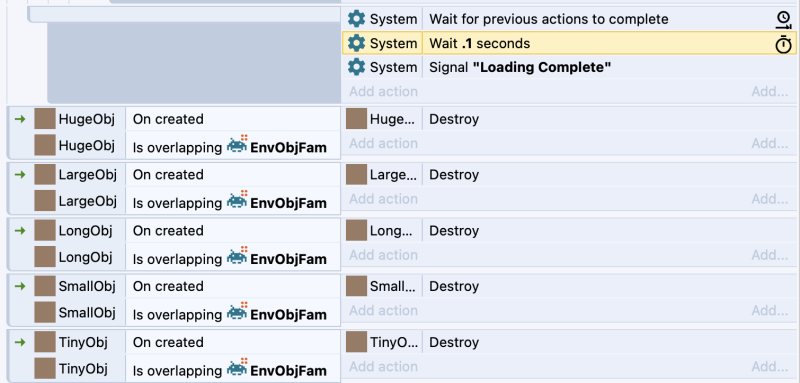This screenshot has height=383, width=800.
Task: Click the green trigger arrow next to SmallObj On created
Action: [20, 287]
